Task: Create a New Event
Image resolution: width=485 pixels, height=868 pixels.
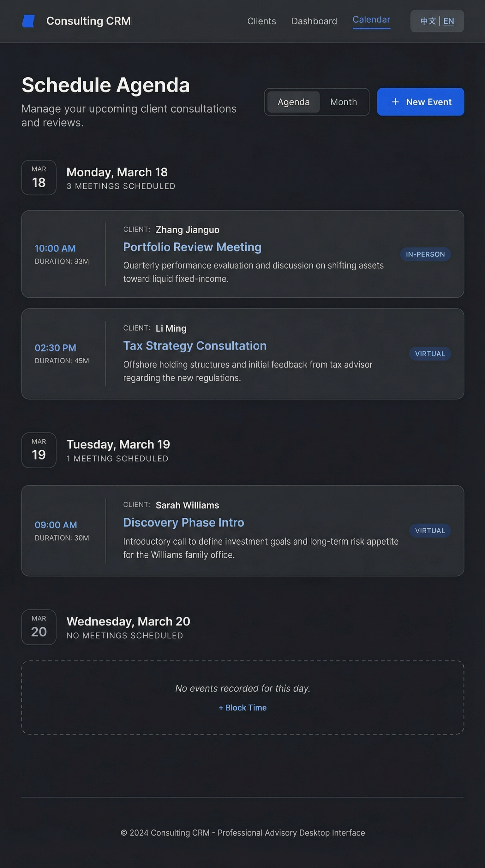Action: tap(420, 102)
